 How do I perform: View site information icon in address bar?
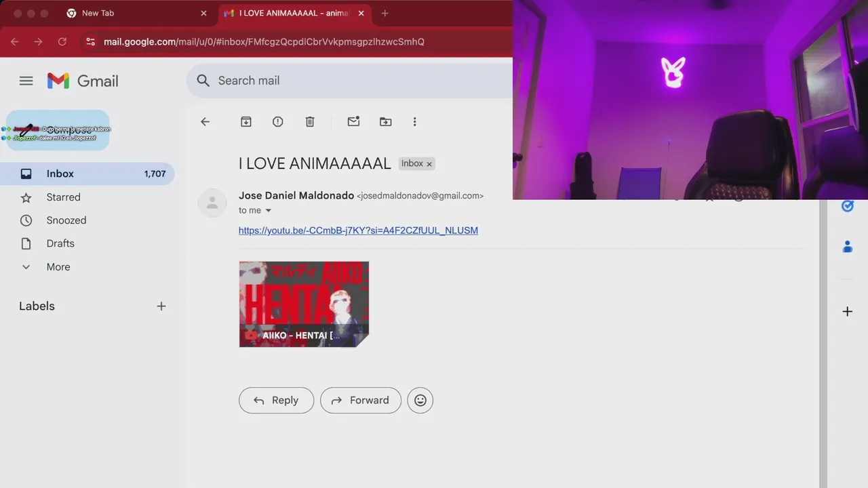[91, 41]
